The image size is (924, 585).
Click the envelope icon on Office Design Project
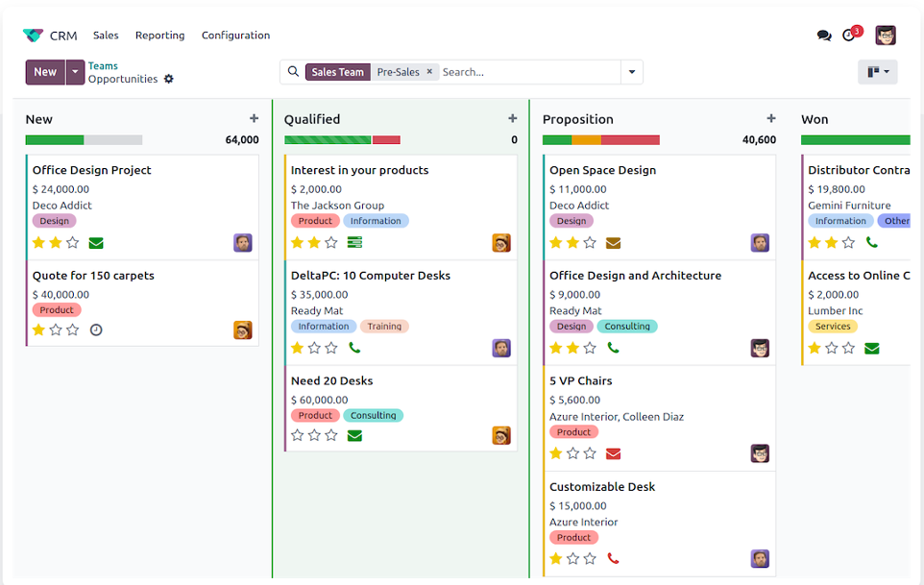click(x=96, y=243)
